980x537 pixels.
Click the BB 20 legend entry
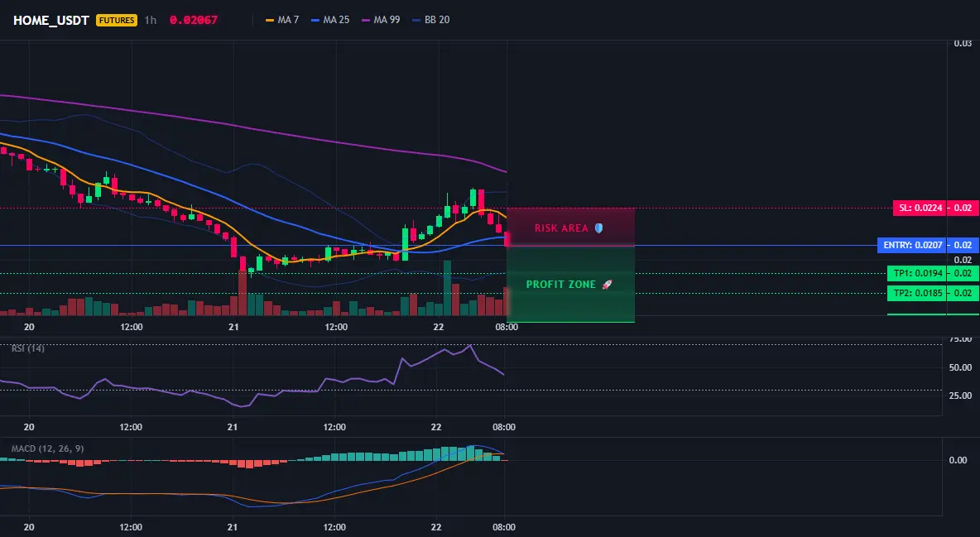(431, 20)
